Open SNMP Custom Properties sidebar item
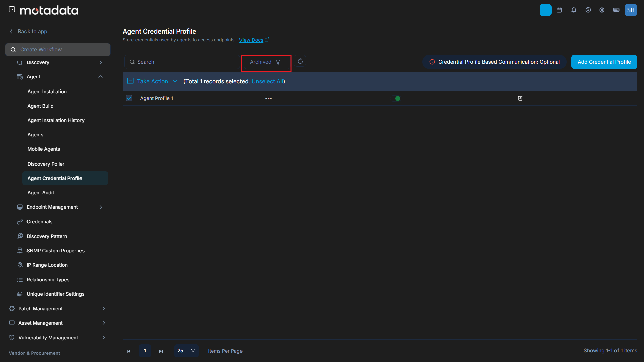Viewport: 644px width, 362px height. [x=55, y=251]
